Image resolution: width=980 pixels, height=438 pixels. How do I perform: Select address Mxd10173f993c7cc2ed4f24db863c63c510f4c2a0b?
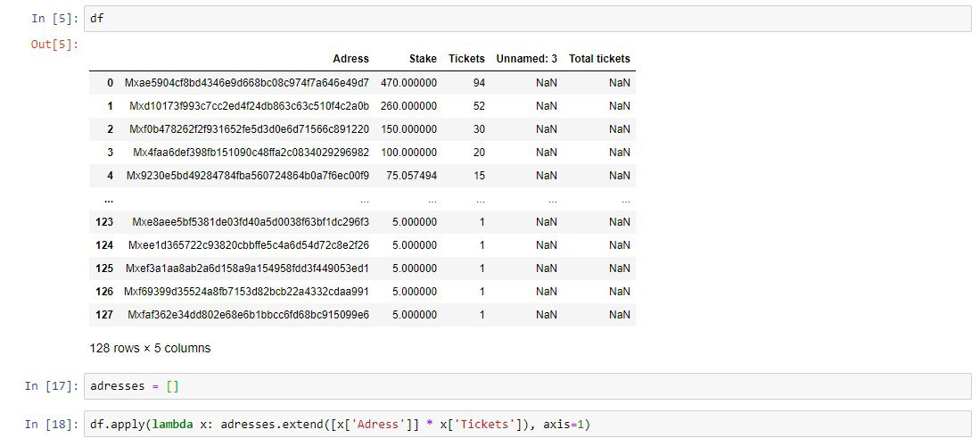point(250,105)
